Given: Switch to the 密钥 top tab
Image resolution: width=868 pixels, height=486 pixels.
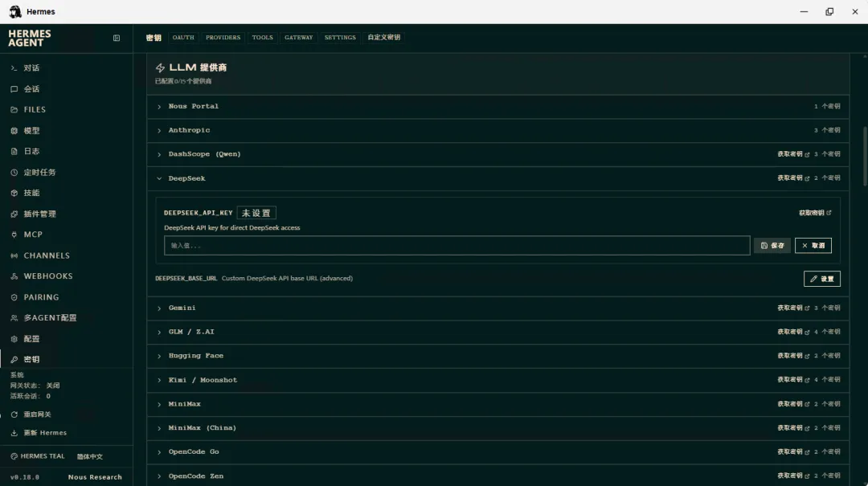Looking at the screenshot, I should tap(154, 38).
